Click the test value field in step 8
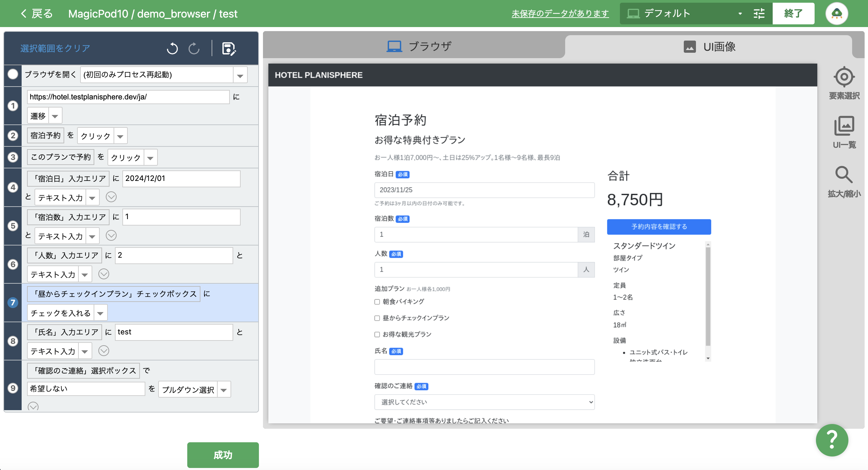 point(174,332)
